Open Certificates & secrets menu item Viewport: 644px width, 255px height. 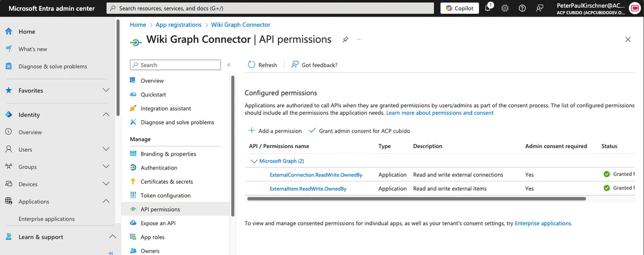pos(166,181)
